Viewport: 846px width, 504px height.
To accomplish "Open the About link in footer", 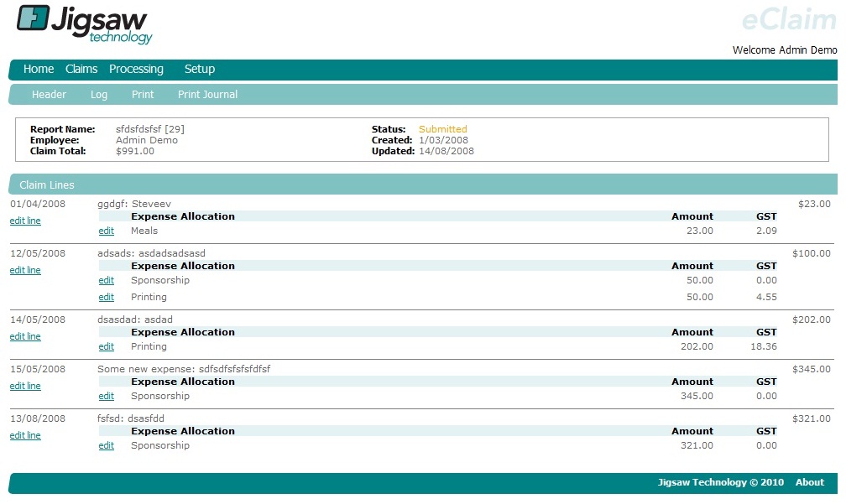I will coord(809,482).
